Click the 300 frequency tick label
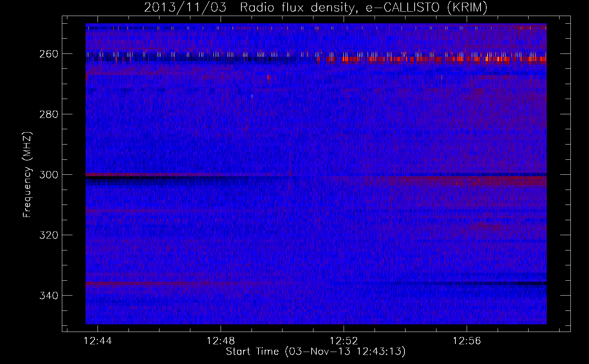Screen dimensions: 589x364 pos(49,175)
